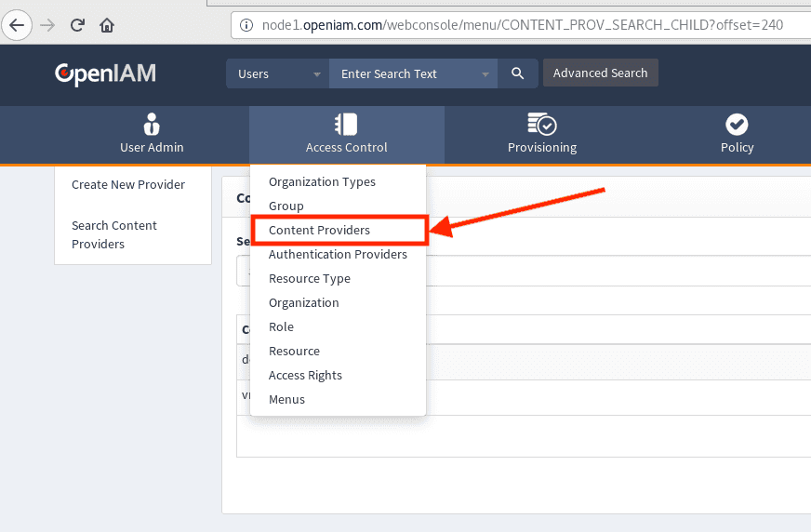The width and height of the screenshot is (811, 532).
Task: Open the Create New Provider link
Action: click(x=128, y=184)
